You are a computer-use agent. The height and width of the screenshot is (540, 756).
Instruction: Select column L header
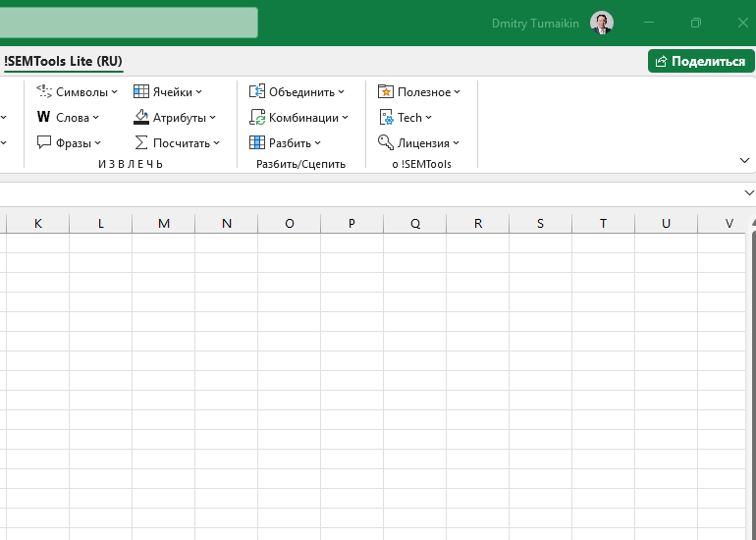click(x=101, y=223)
